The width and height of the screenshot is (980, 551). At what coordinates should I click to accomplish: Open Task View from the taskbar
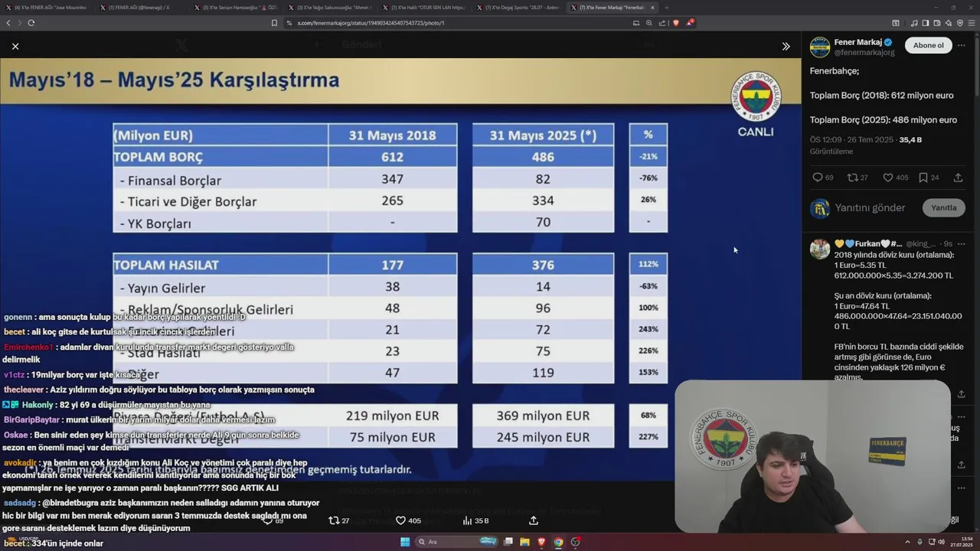coord(508,542)
